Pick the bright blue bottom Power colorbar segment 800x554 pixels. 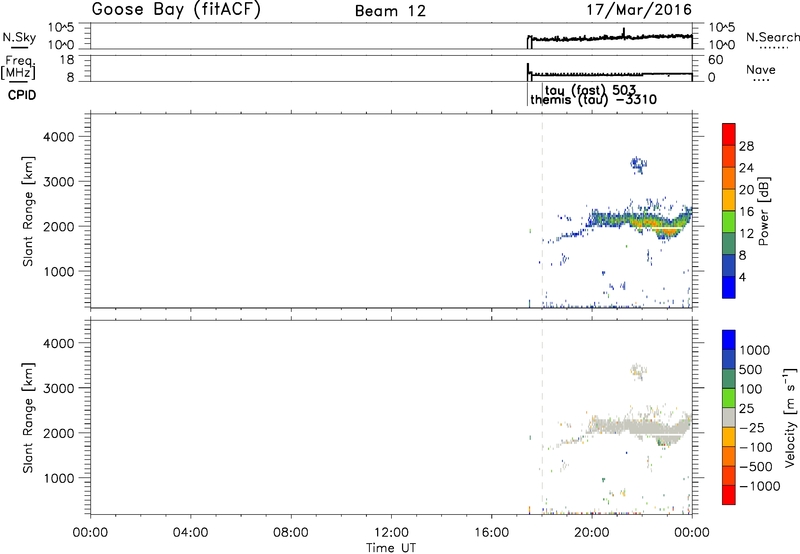coord(729,287)
